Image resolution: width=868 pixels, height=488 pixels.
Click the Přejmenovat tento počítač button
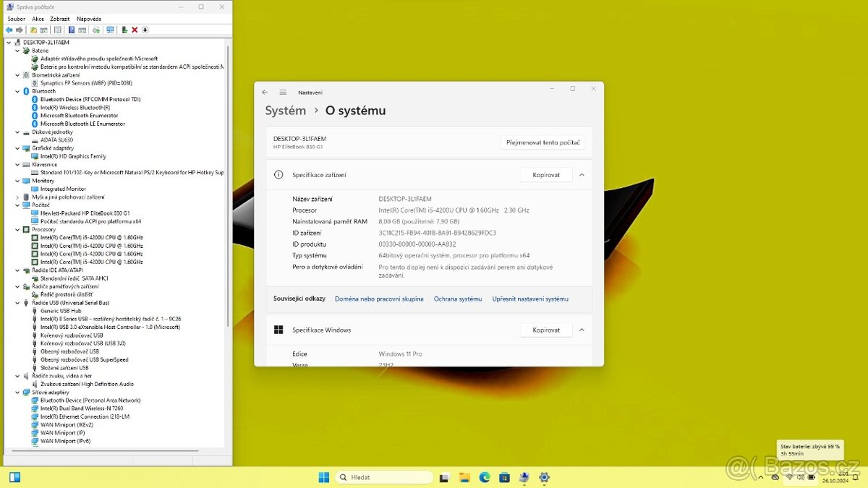pos(542,142)
